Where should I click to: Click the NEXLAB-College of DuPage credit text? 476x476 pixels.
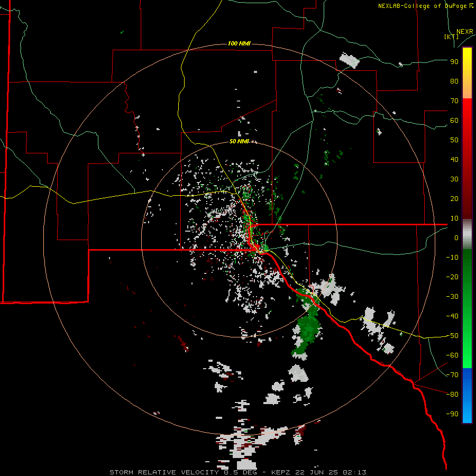(x=426, y=6)
